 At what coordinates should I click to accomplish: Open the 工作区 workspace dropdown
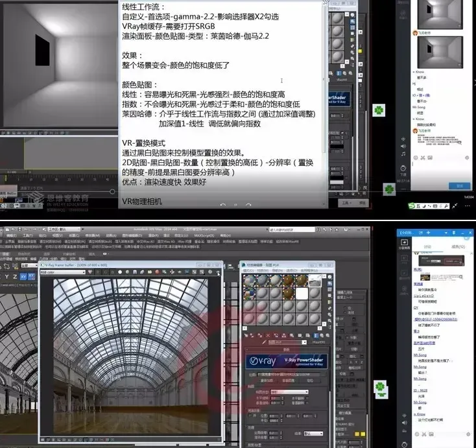point(65,229)
